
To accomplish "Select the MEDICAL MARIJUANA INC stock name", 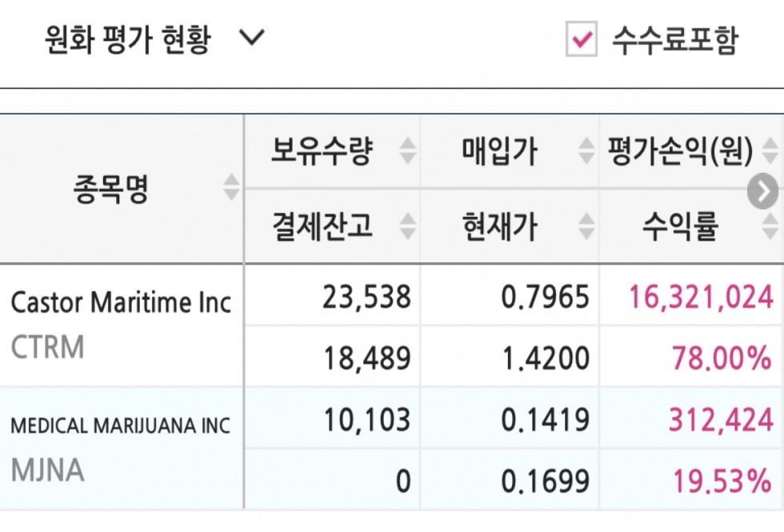I will (121, 426).
